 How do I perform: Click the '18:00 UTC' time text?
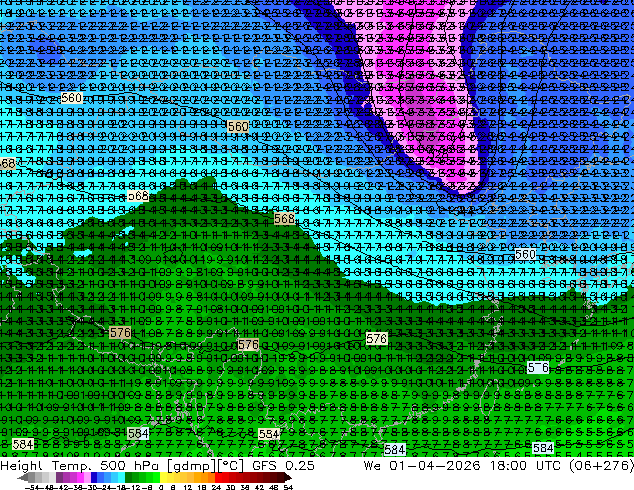(x=526, y=466)
